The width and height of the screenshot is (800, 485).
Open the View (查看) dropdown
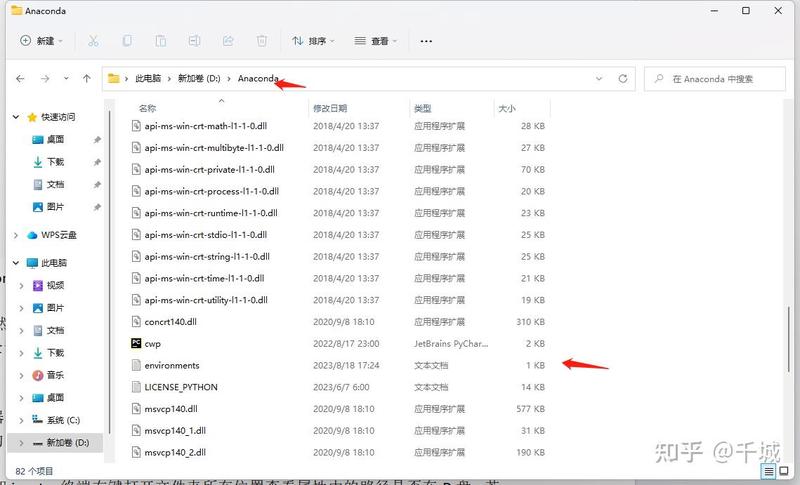click(x=376, y=41)
